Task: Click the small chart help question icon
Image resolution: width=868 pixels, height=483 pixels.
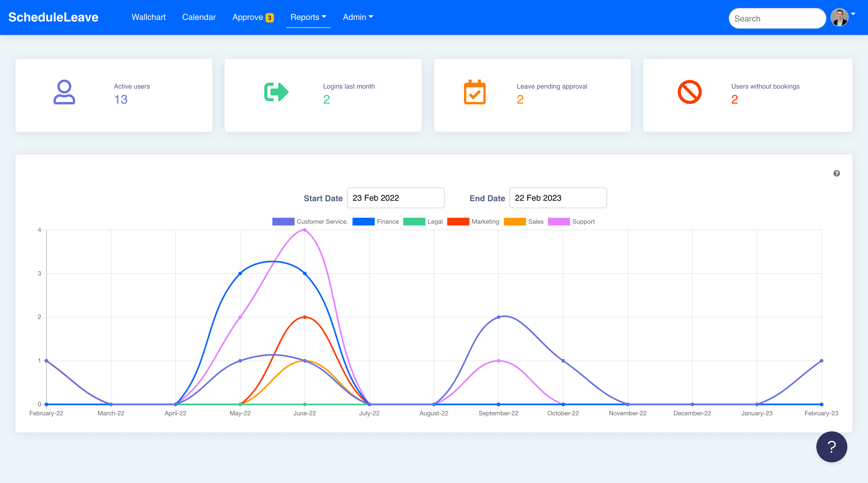Action: pyautogui.click(x=836, y=174)
